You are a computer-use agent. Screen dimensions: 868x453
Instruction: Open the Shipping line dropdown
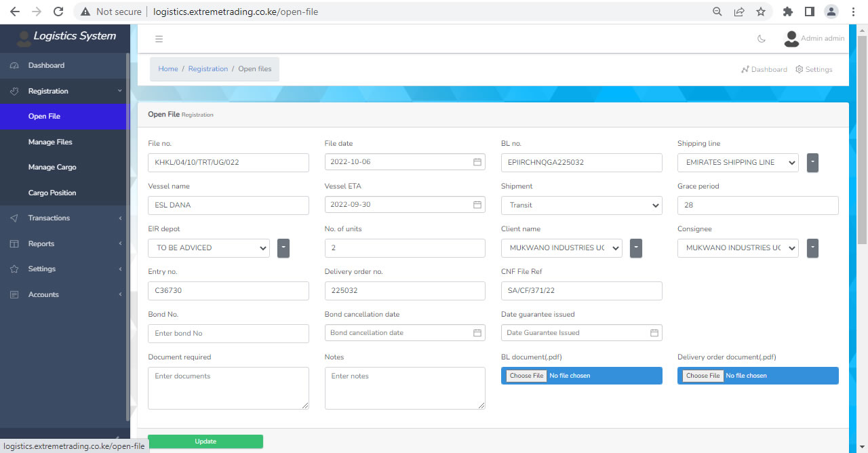pyautogui.click(x=737, y=163)
